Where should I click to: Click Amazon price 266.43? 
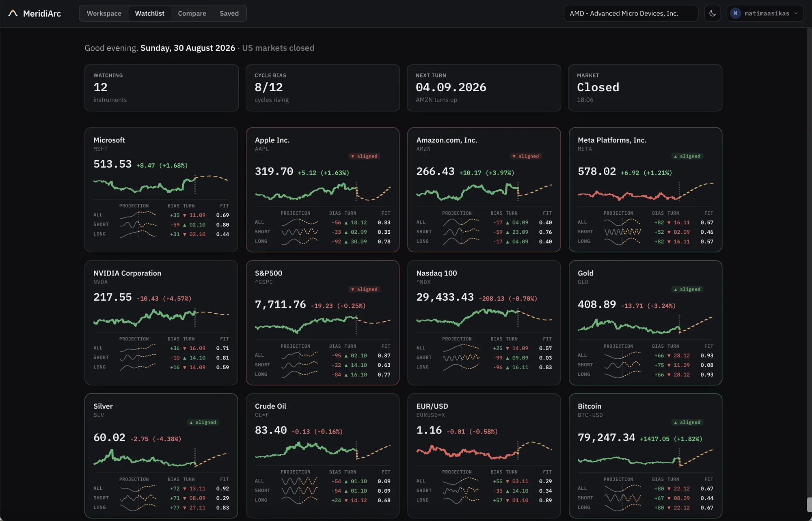click(x=435, y=172)
